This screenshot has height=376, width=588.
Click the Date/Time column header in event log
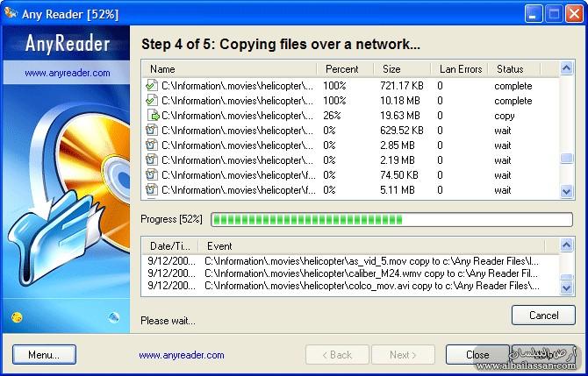click(170, 246)
